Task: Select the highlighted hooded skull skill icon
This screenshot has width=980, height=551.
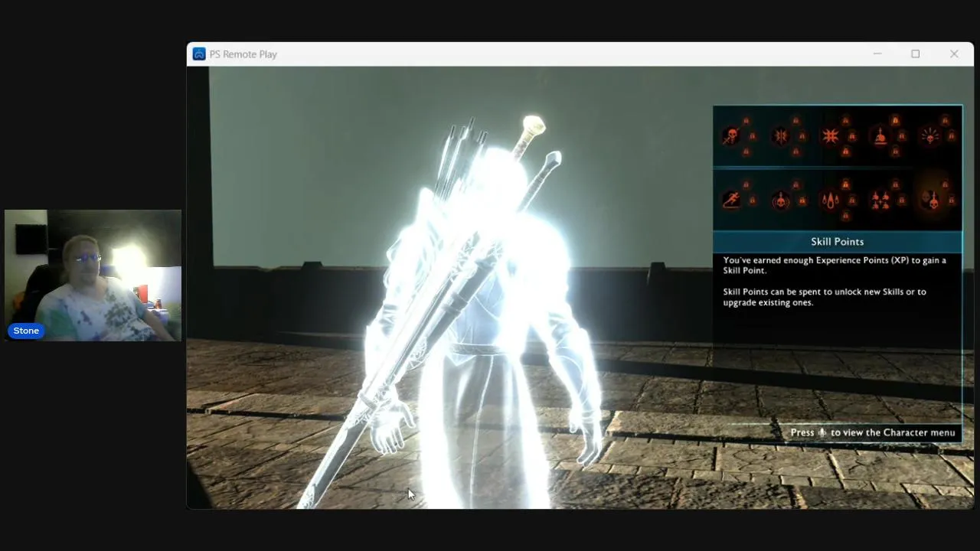Action: click(930, 201)
